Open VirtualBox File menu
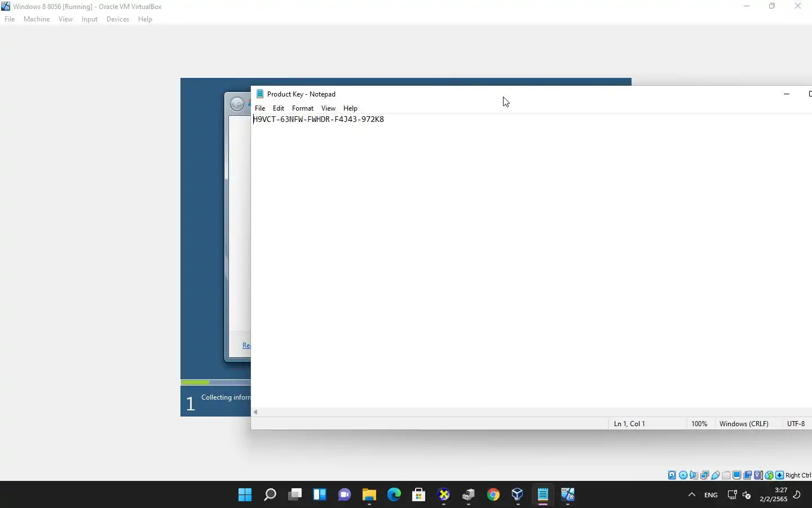 click(10, 19)
